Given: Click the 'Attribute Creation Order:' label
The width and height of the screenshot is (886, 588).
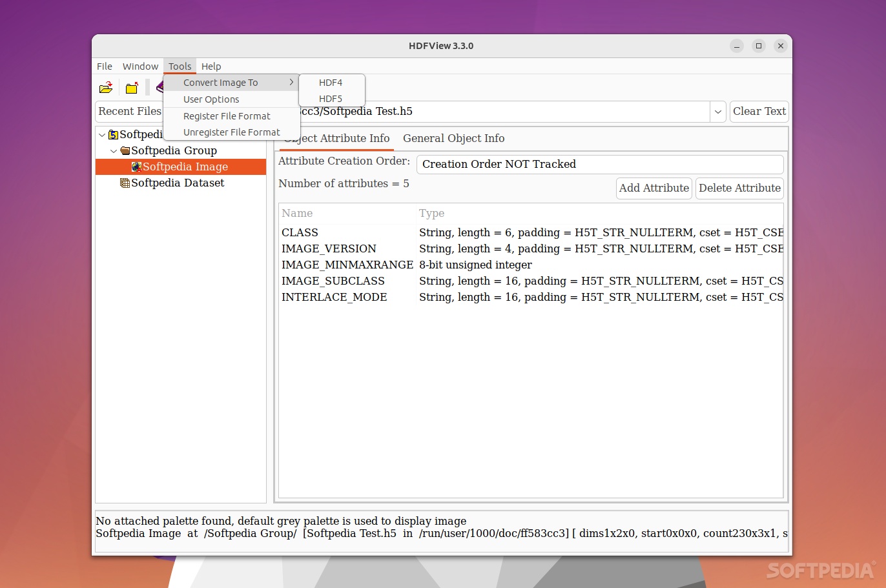Looking at the screenshot, I should click(x=344, y=161).
